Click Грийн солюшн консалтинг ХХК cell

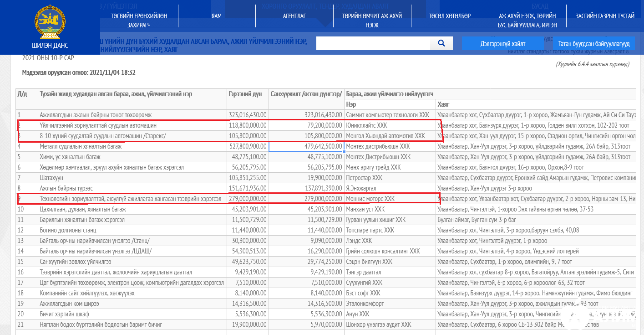(390, 251)
